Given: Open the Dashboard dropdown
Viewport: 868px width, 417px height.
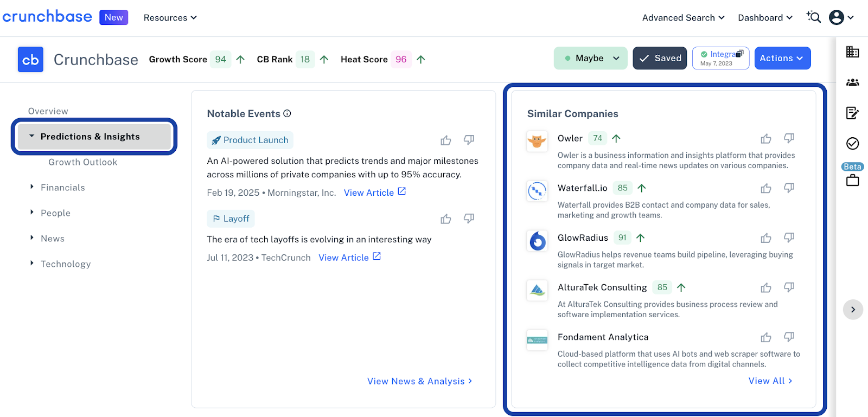Looking at the screenshot, I should click(765, 18).
